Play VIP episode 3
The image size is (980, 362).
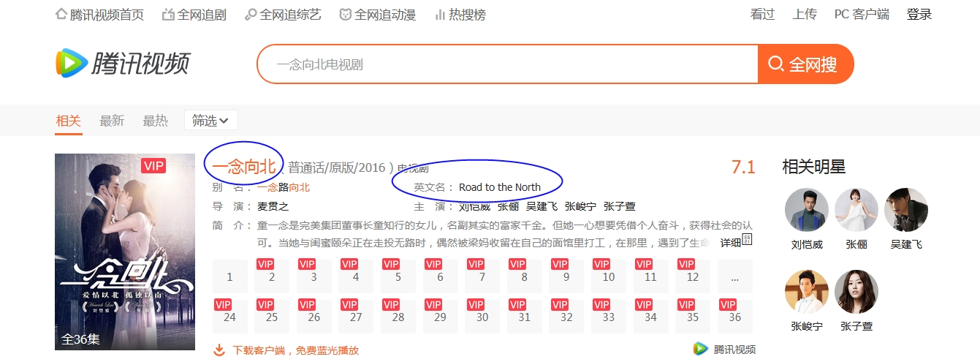click(x=314, y=277)
